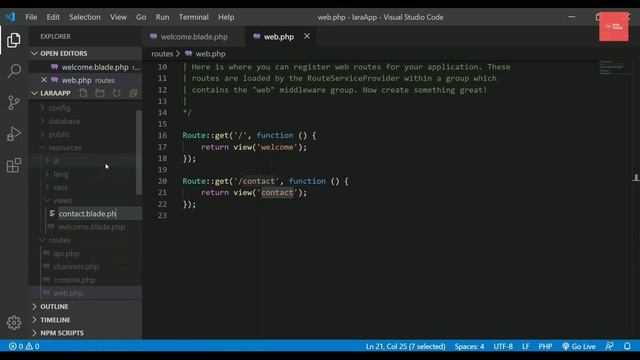Click the 'welcome' view string on line 17
This screenshot has height=360, width=640.
(x=277, y=147)
